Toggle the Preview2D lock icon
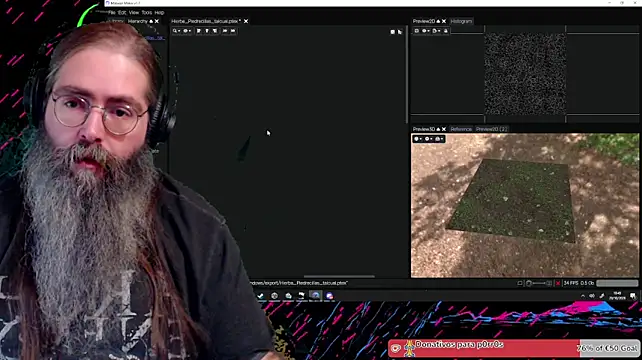The width and height of the screenshot is (642, 360). coord(446,31)
